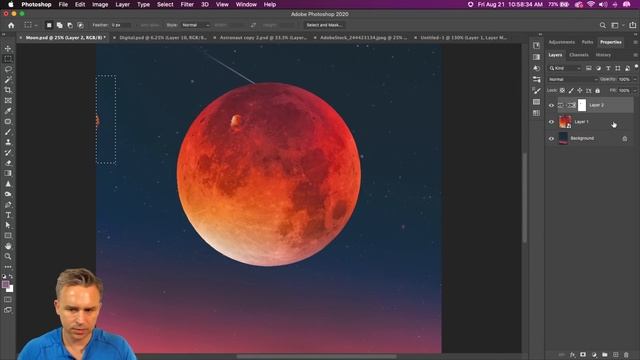Toggle the type layers filter
The image size is (640, 360).
608,68
